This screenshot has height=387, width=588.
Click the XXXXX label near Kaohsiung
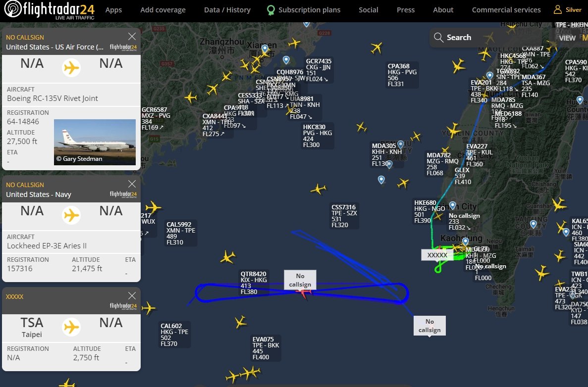coord(437,255)
